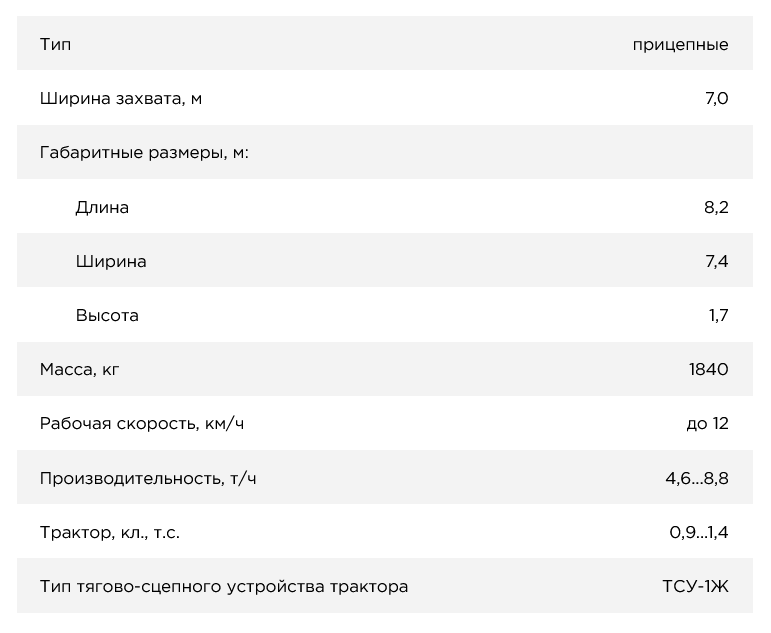Viewport: 771px width, 633px height.
Task: Select the 7,0 working width value
Action: pyautogui.click(x=716, y=98)
